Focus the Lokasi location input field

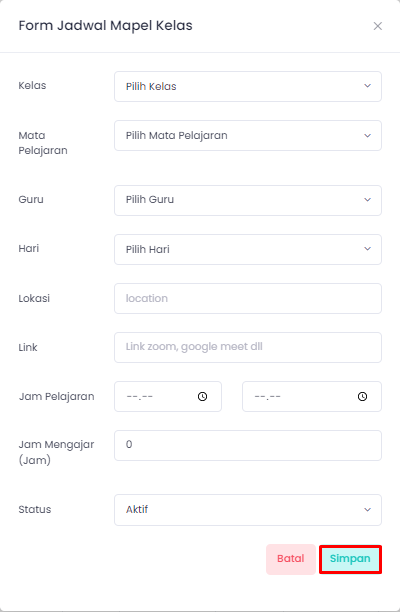(248, 299)
